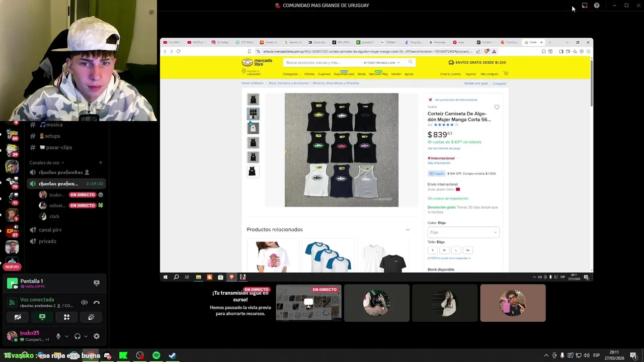Turn on camera in Discord panel

[18, 317]
